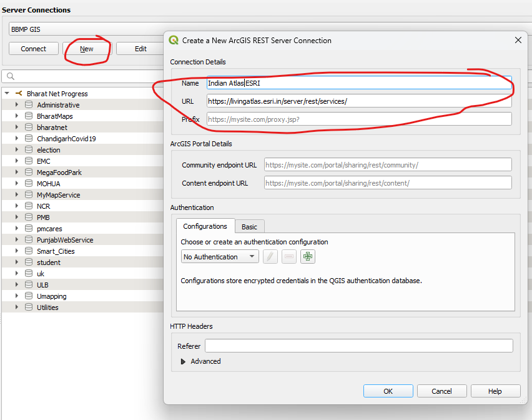Click the Cancel button
This screenshot has height=420, width=532.
pyautogui.click(x=441, y=391)
